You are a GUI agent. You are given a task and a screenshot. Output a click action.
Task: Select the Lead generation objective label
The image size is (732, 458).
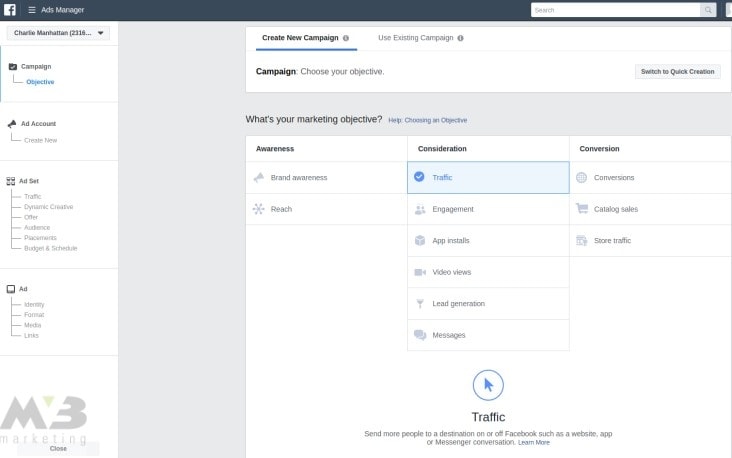coord(458,303)
